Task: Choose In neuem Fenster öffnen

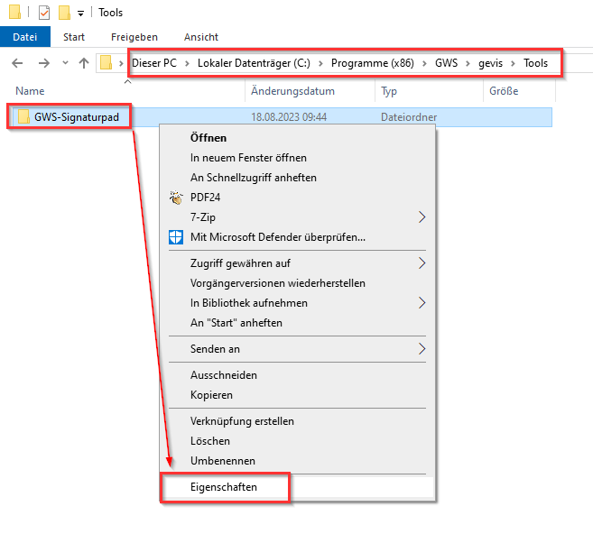Action: click(x=297, y=158)
